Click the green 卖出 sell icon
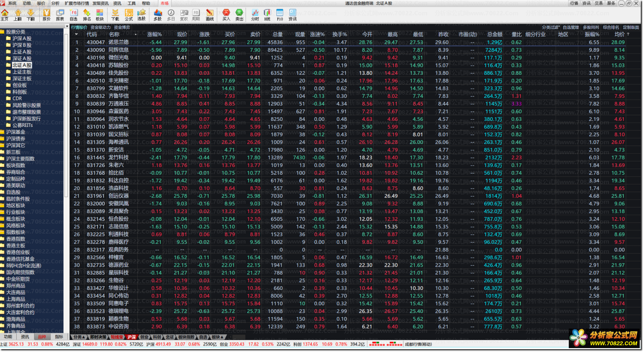644x352 pixels. (x=240, y=15)
